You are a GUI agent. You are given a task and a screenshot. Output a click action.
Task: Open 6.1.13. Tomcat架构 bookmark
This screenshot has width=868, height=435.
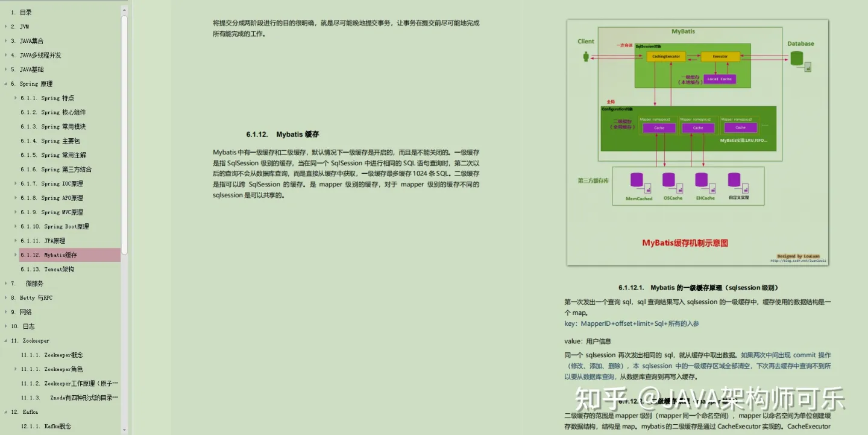47,269
